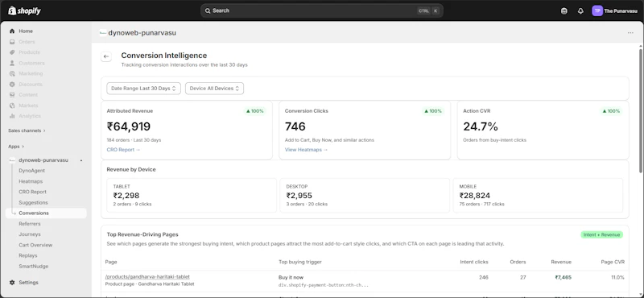The image size is (644, 298).
Task: Click the page vertical scrollbar
Action: tap(641, 111)
